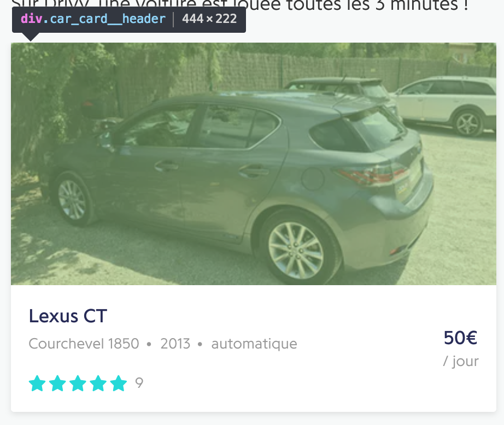Screen dimensions: 504x425
Task: Select the review count 9
Action: 139,383
